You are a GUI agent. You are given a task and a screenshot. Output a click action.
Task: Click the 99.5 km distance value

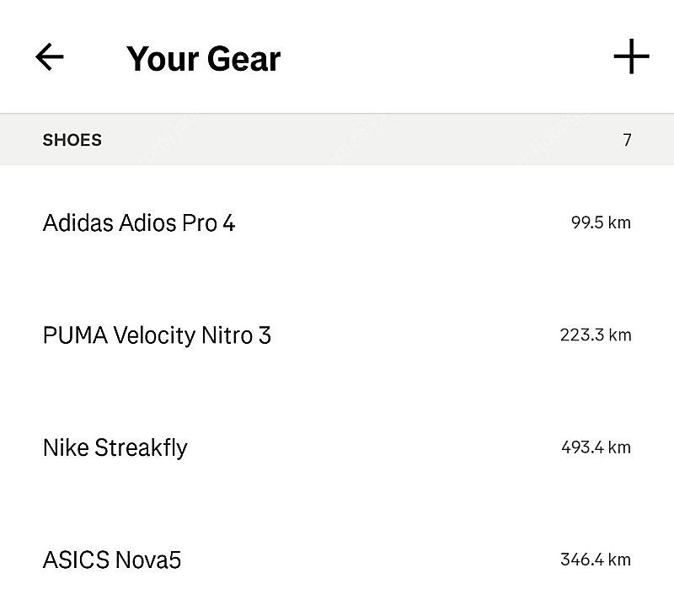(601, 222)
